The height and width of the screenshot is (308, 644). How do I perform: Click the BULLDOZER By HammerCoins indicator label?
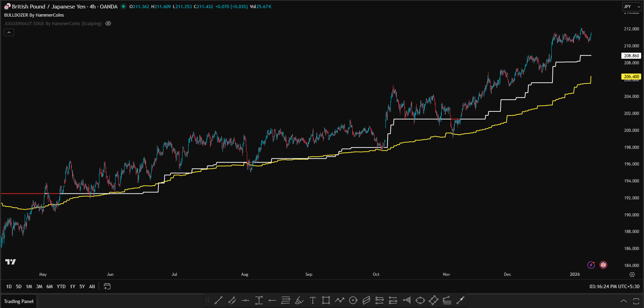point(34,15)
